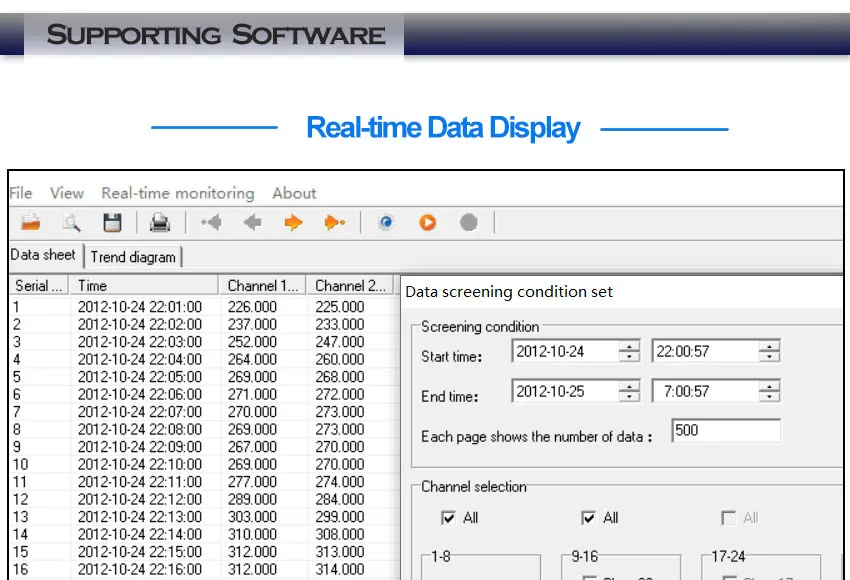Image resolution: width=850 pixels, height=580 pixels.
Task: Open the File menu
Action: tap(21, 193)
